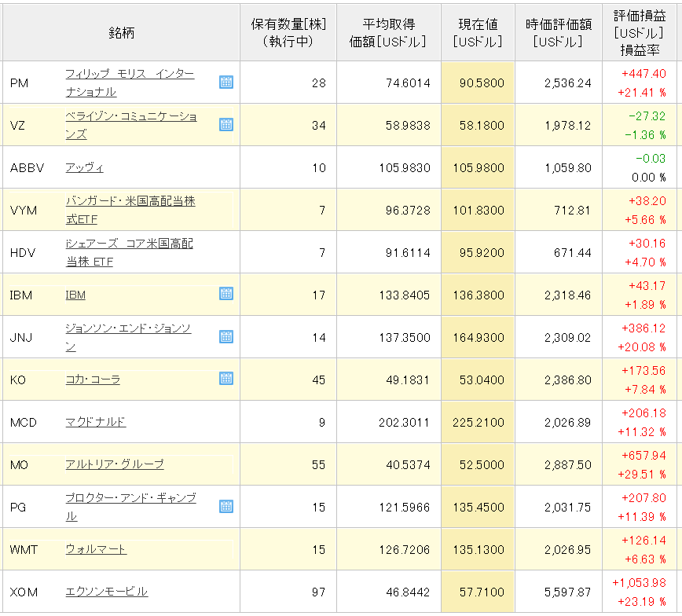Viewport: 682px width, 616px height.
Task: Select holding quantity 55 for MO
Action: [319, 465]
